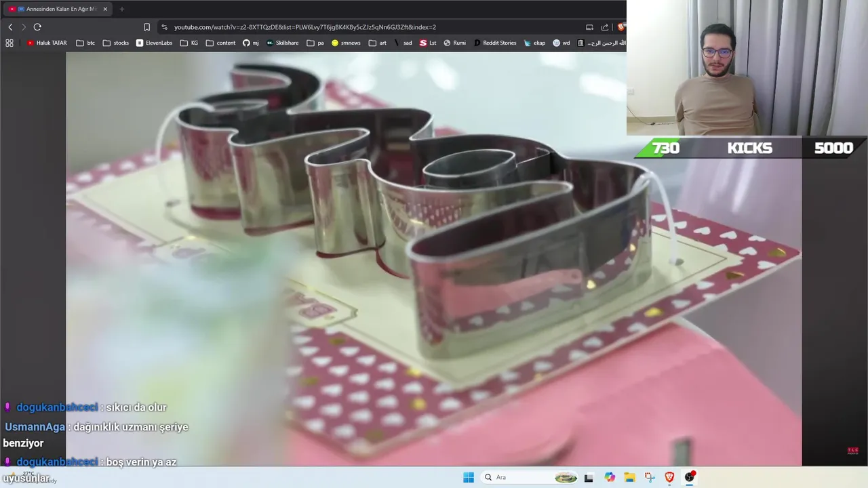Open the Haluk TATAR bookmark

(x=47, y=43)
